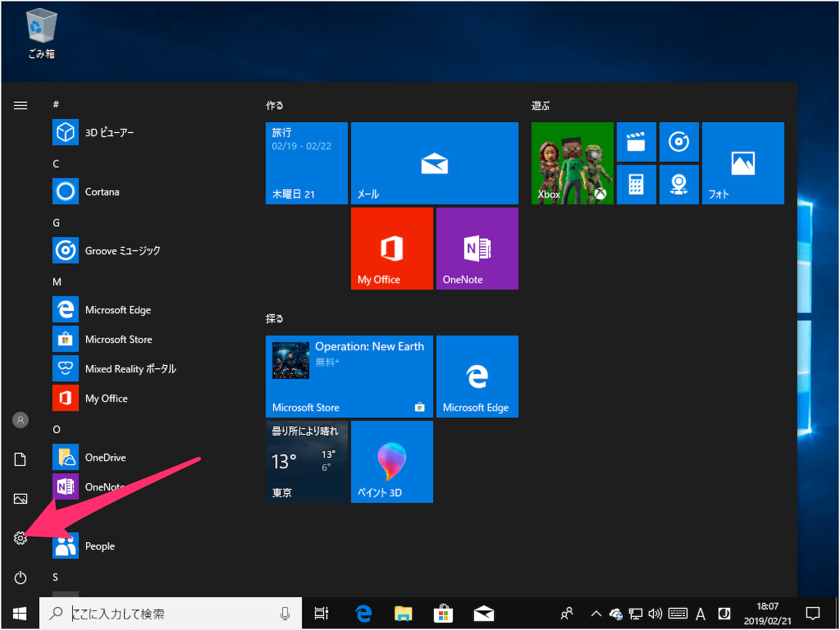Click the letter M header in app list
Image resolution: width=840 pixels, height=630 pixels.
point(57,282)
